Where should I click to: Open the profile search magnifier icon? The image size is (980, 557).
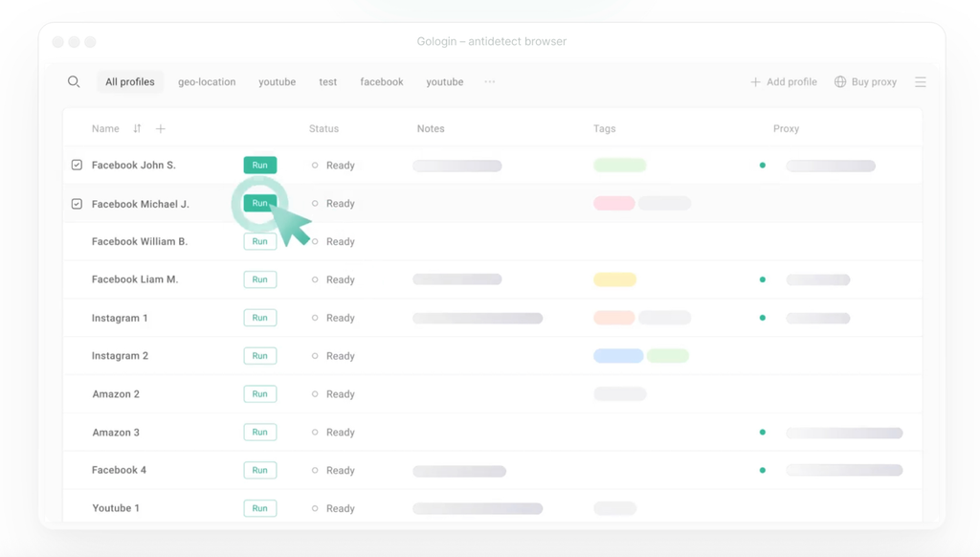(x=74, y=82)
